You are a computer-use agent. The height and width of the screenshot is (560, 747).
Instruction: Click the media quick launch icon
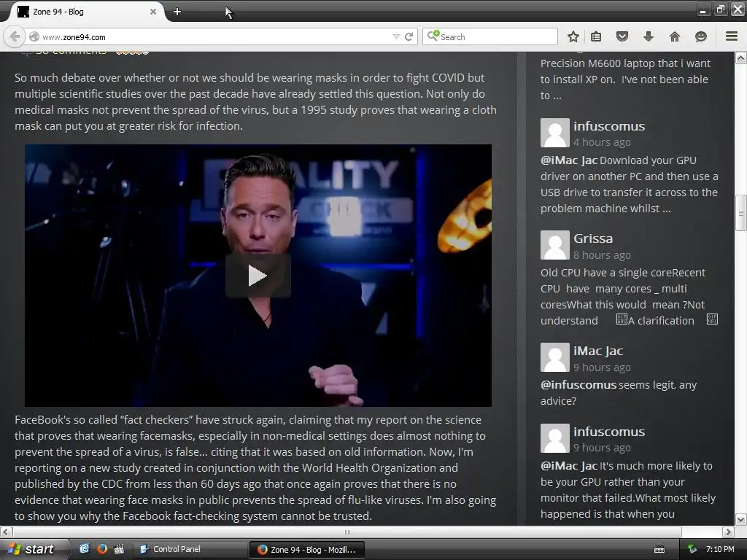pos(119,549)
